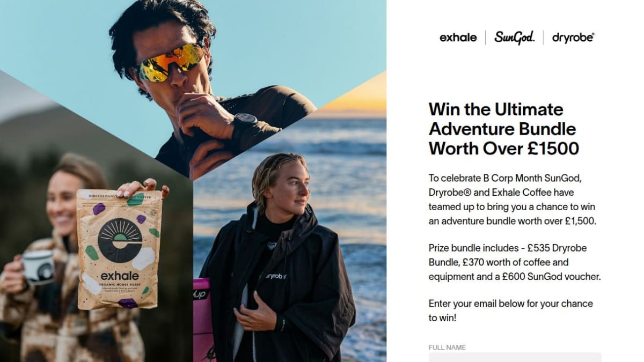Click 'exhale' wordmark on the coffee bag
644x362 pixels.
120,276
